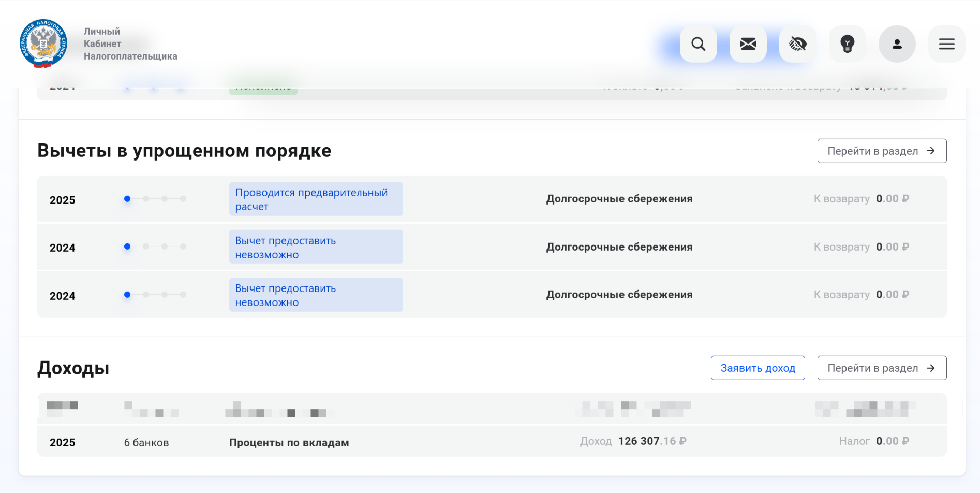Open the 2025 Долгосрочные сбережения deduction row
The image size is (980, 493).
[619, 199]
